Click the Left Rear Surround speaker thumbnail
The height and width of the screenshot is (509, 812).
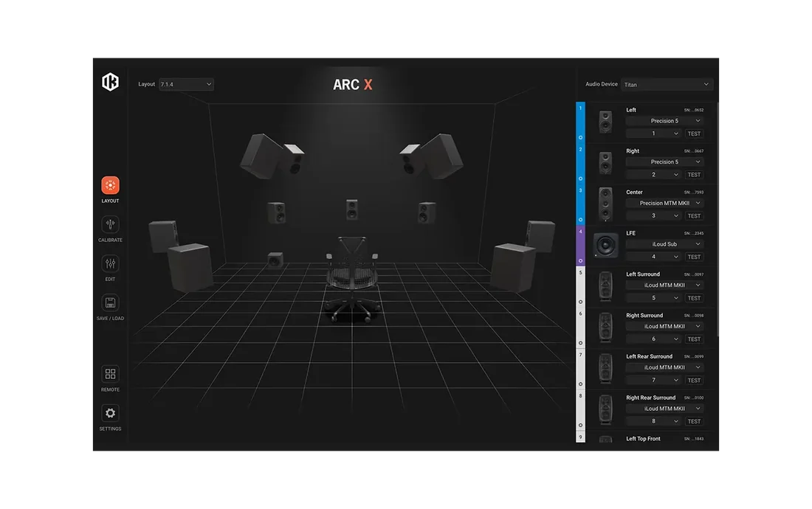605,368
